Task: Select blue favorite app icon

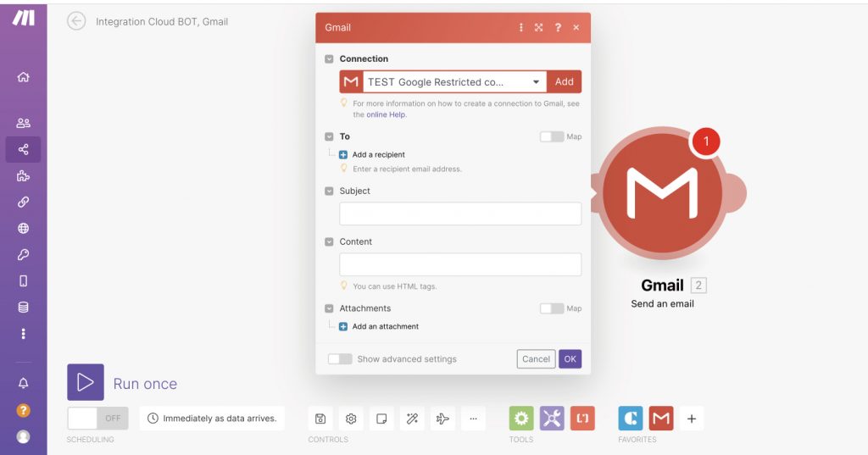Action: (631, 419)
